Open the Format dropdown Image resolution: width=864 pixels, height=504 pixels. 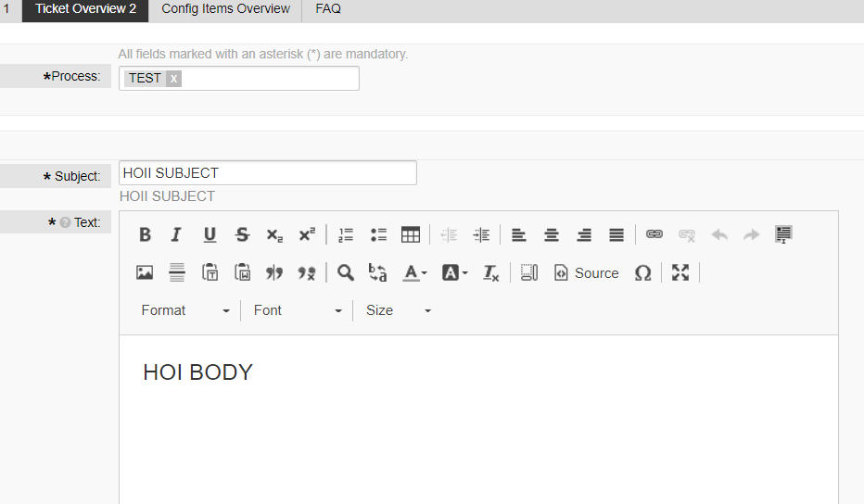pos(185,310)
